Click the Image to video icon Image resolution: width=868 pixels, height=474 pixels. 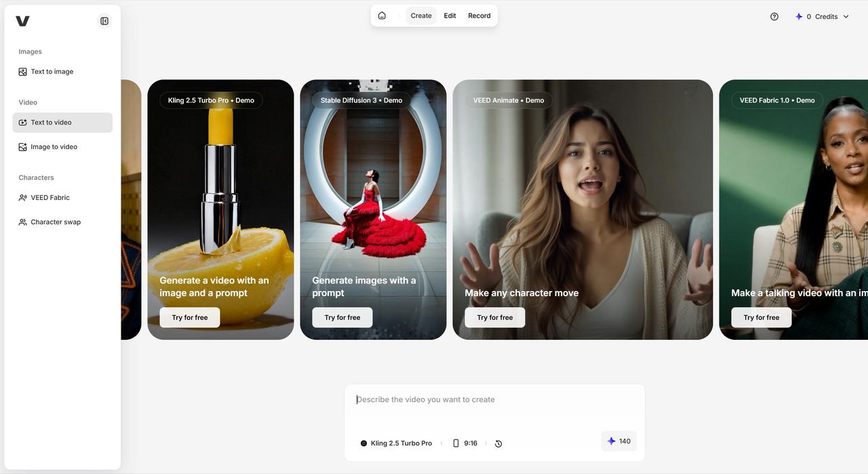[23, 147]
